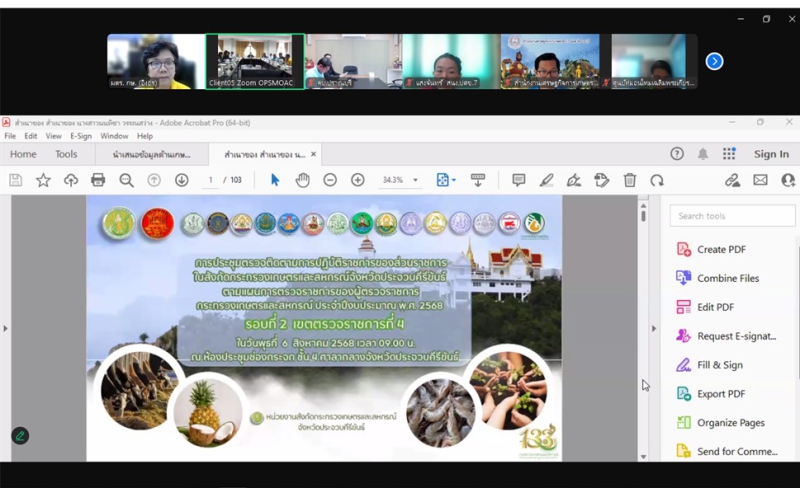Open the File menu
The height and width of the screenshot is (488, 800).
pyautogui.click(x=10, y=136)
